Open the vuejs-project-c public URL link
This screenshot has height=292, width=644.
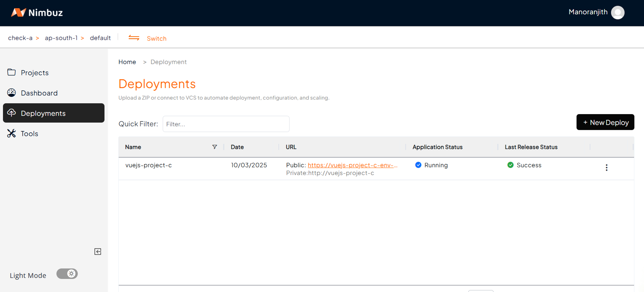pyautogui.click(x=352, y=165)
